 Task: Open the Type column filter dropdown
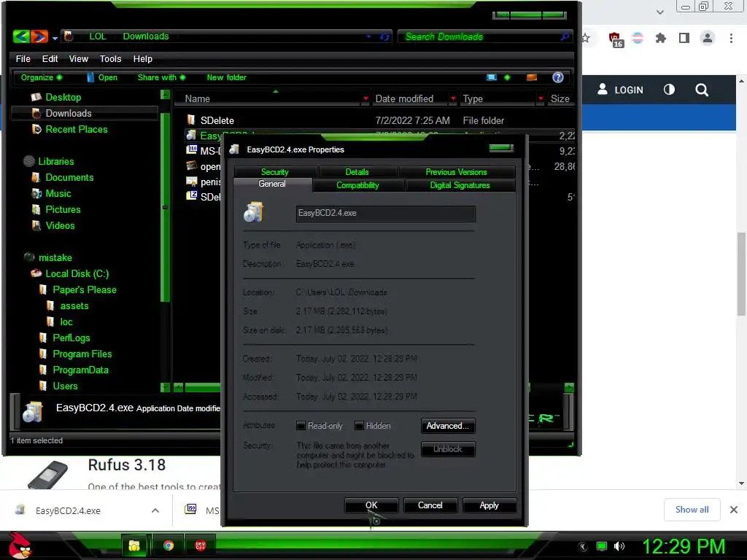coord(541,98)
